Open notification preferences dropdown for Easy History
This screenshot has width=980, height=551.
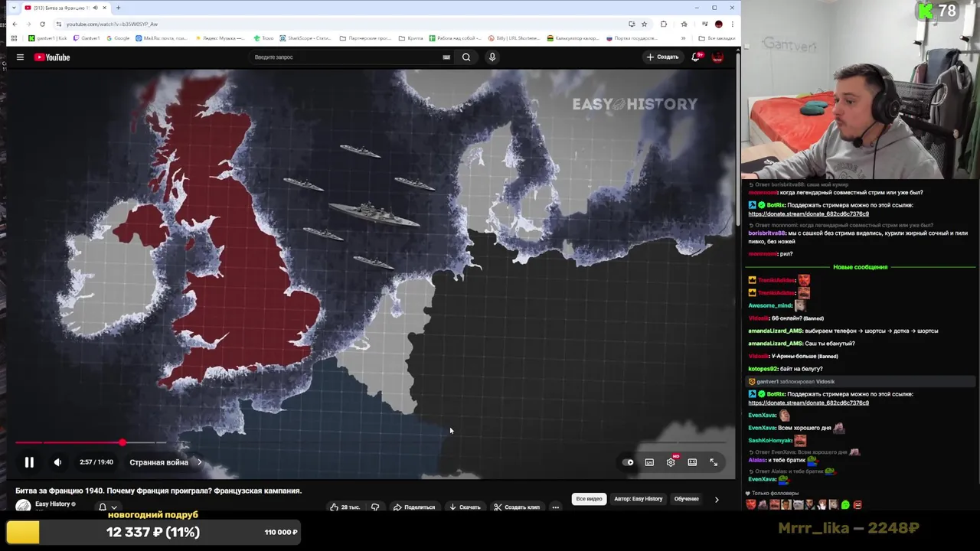(107, 507)
